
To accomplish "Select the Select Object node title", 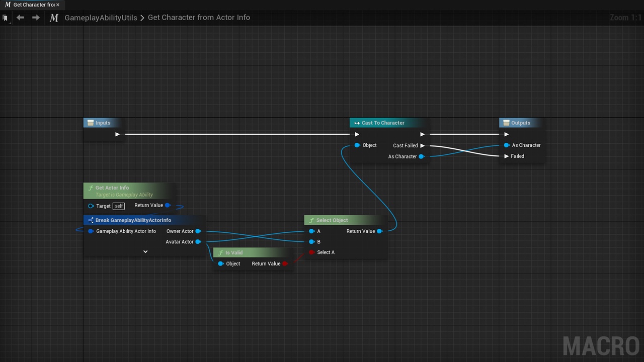I will [332, 220].
